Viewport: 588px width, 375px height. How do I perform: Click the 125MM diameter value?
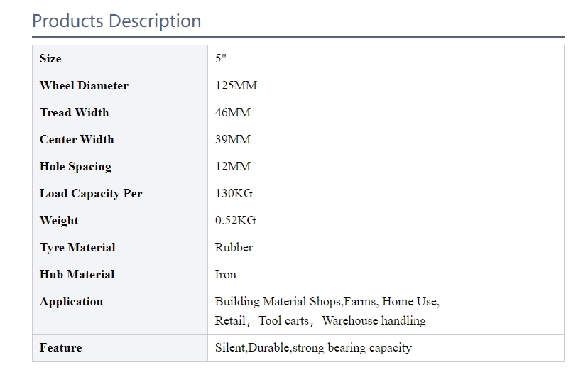coord(236,85)
